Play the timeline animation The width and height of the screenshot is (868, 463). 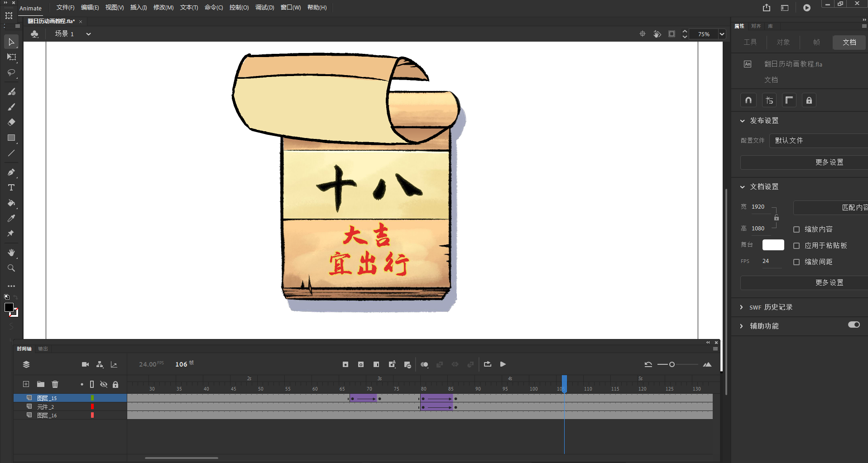pos(503,364)
